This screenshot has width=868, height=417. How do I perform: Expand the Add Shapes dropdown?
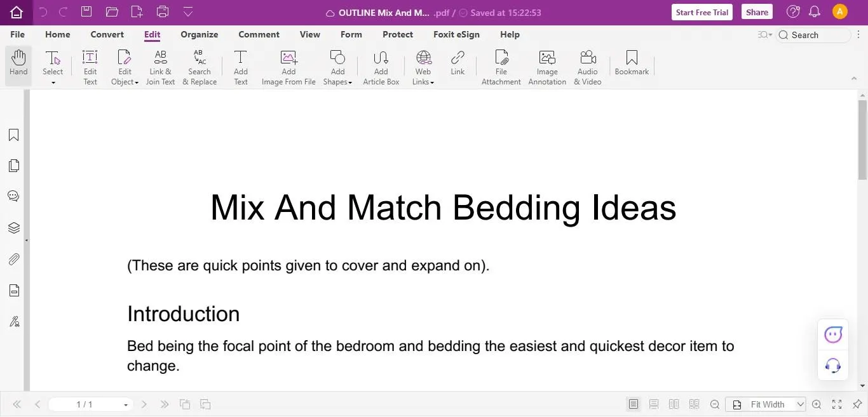pos(337,67)
